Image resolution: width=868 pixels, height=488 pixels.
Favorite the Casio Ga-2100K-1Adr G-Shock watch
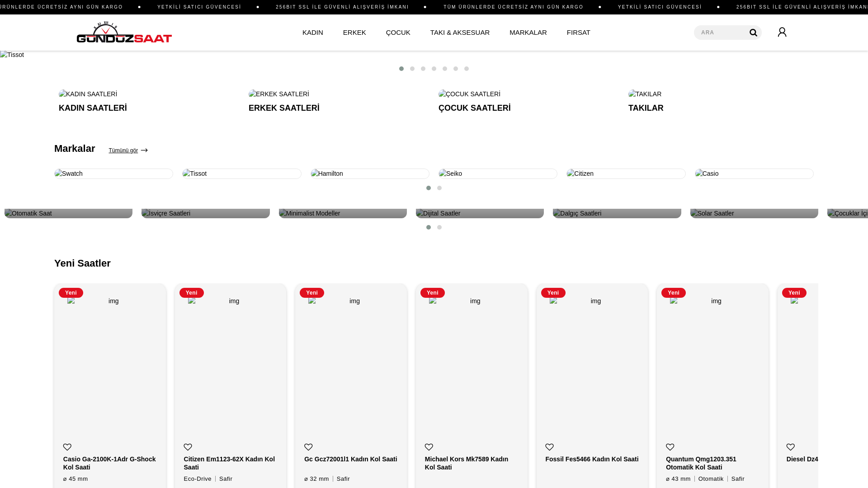(67, 447)
